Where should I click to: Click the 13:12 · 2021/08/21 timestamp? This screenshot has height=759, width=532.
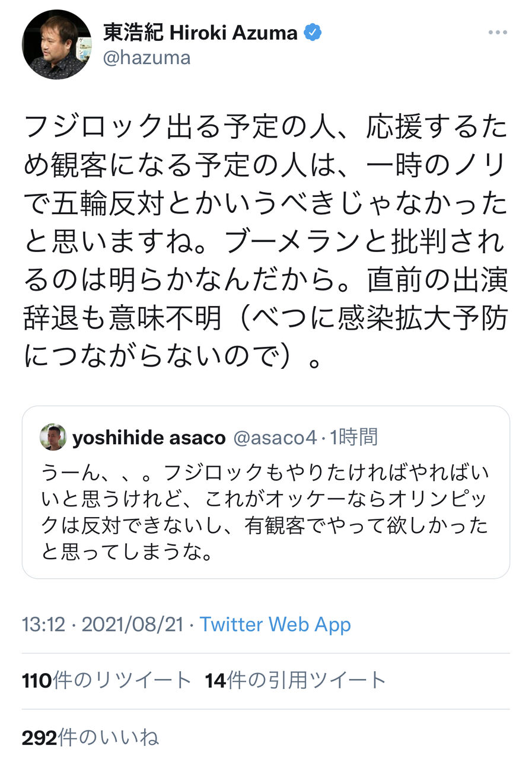(103, 624)
